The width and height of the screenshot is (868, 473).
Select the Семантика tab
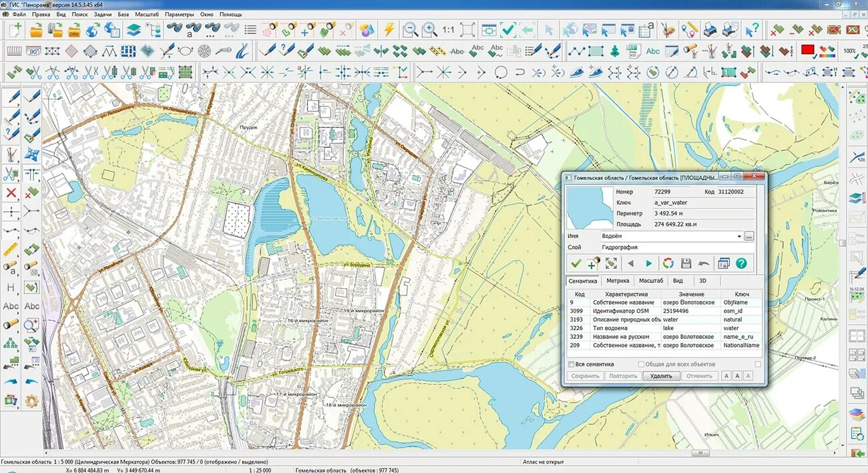(583, 281)
